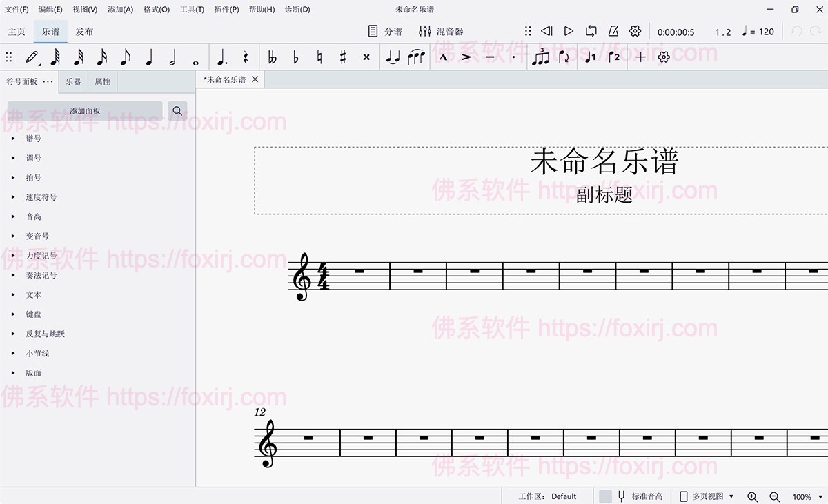Choose the quarter note duration
Screen dimensions: 828x504
pos(148,57)
